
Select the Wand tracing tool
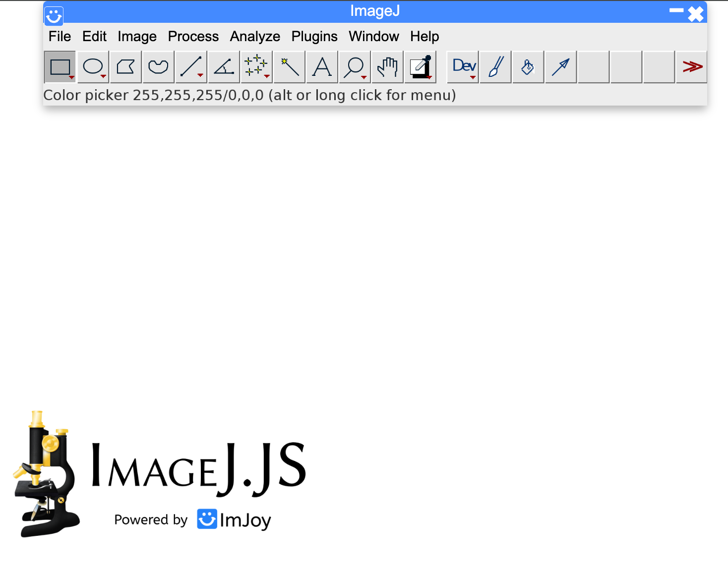point(289,67)
